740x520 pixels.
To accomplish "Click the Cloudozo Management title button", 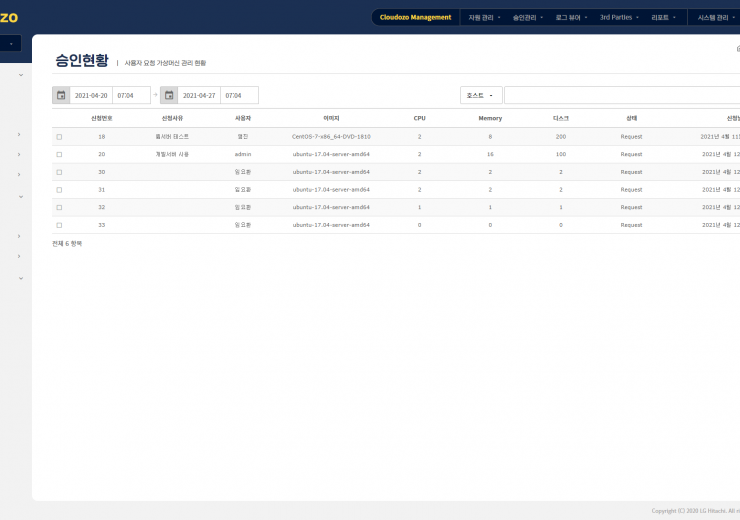I will (415, 17).
